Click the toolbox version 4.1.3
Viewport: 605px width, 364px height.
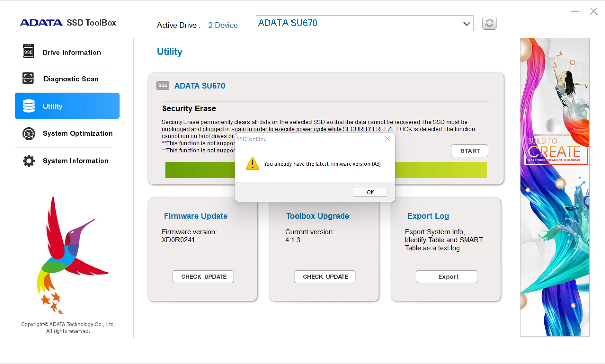[293, 240]
